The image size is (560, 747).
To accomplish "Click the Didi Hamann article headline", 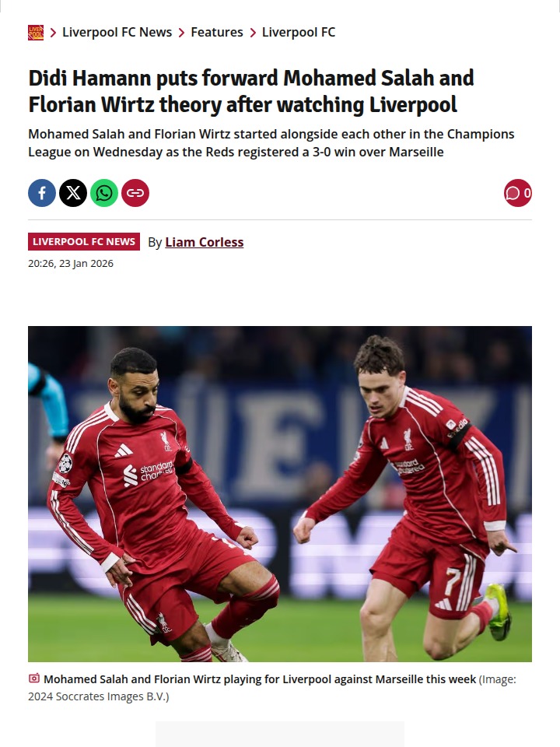I will coord(251,91).
